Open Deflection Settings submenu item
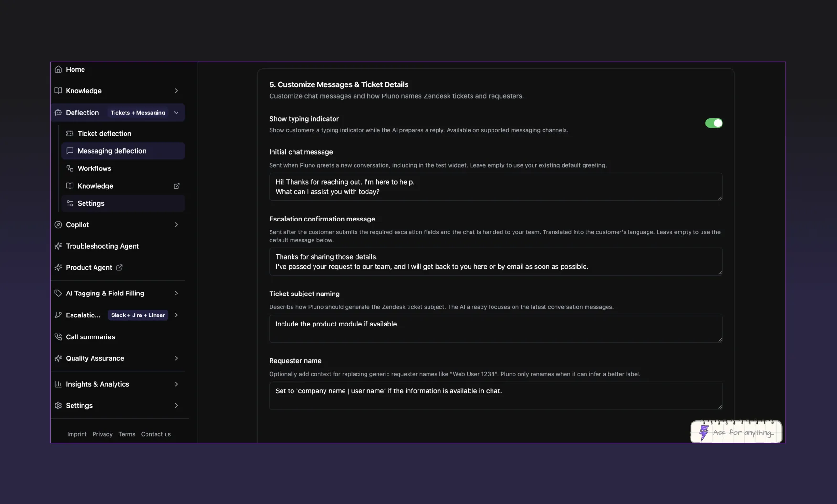 click(123, 203)
